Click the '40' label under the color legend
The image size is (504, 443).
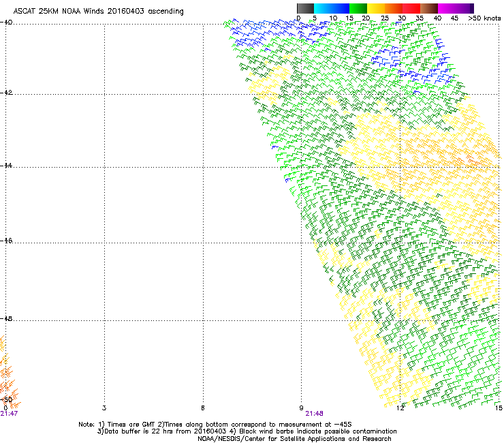(x=437, y=18)
